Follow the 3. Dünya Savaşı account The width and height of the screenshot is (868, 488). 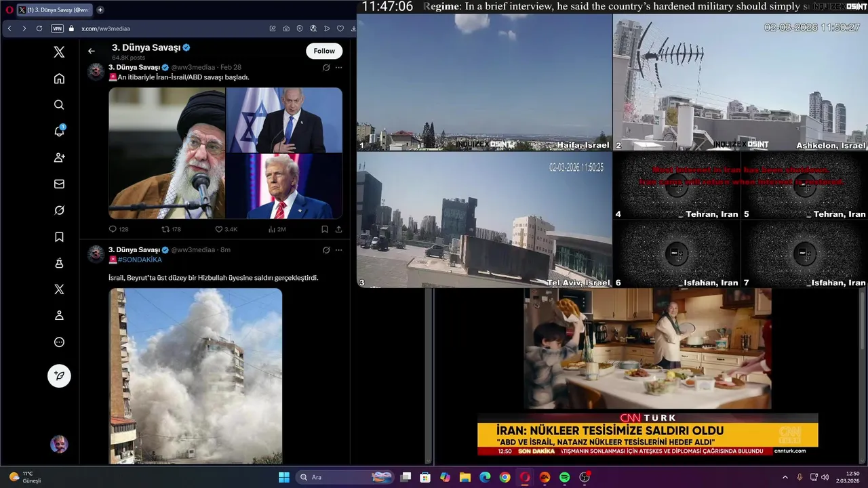(x=324, y=51)
